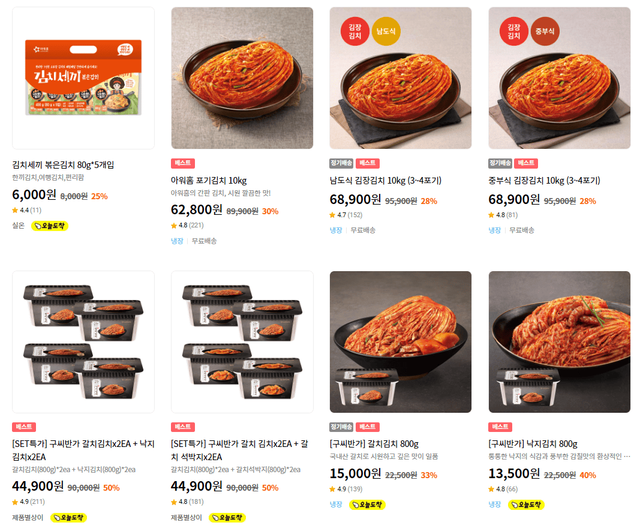This screenshot has width=640, height=528.
Task: Open the 갈치김치x2EA + 갈치 석박지x2EA set title
Action: click(240, 450)
